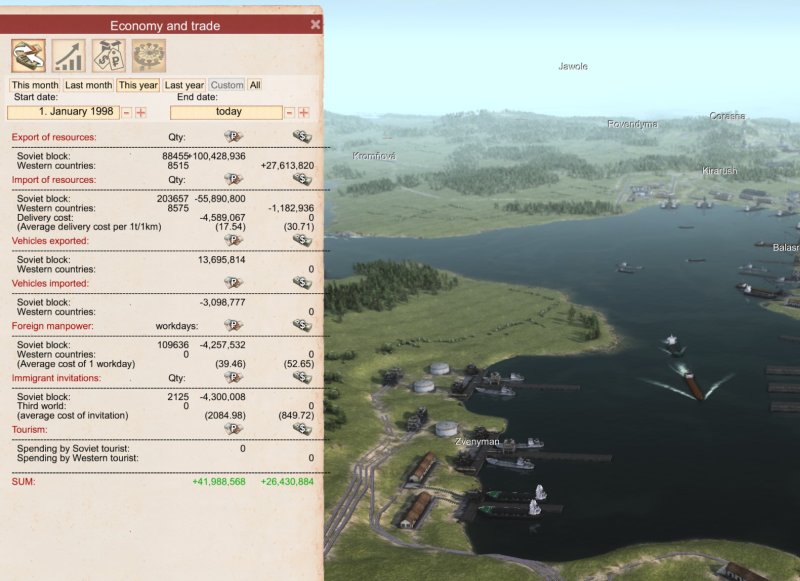This screenshot has height=581, width=800.
Task: Decrease the end date with the minus button
Action: point(288,112)
